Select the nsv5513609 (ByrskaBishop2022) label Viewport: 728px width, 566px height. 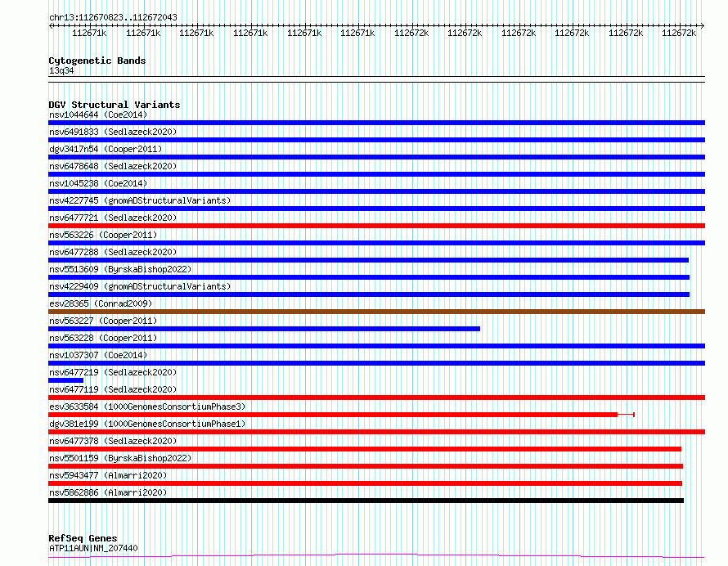120,269
